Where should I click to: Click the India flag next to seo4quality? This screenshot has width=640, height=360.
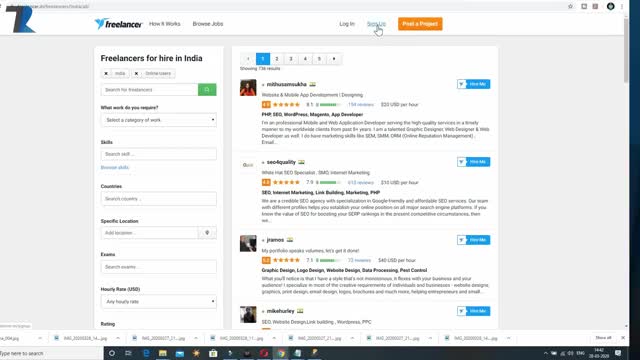[x=301, y=162]
